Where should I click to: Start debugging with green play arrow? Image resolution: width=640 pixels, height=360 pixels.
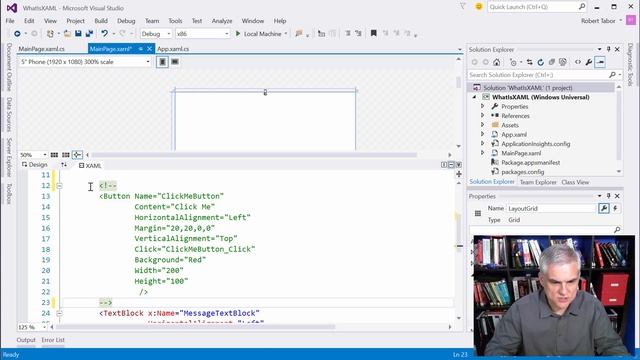238,34
